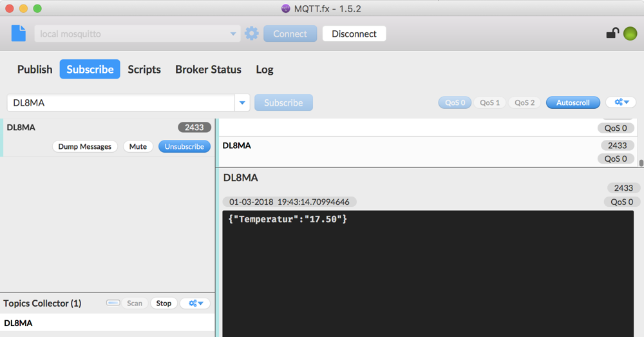This screenshot has height=337, width=644.
Task: Click the Temperatur payload text in message viewer
Action: point(287,219)
